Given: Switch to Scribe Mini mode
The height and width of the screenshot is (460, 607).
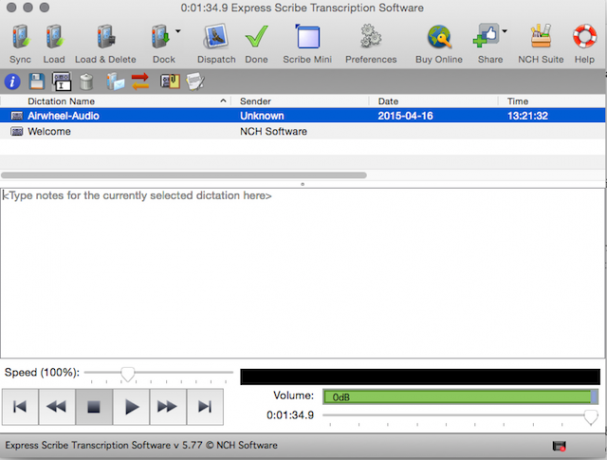Looking at the screenshot, I should tap(308, 37).
